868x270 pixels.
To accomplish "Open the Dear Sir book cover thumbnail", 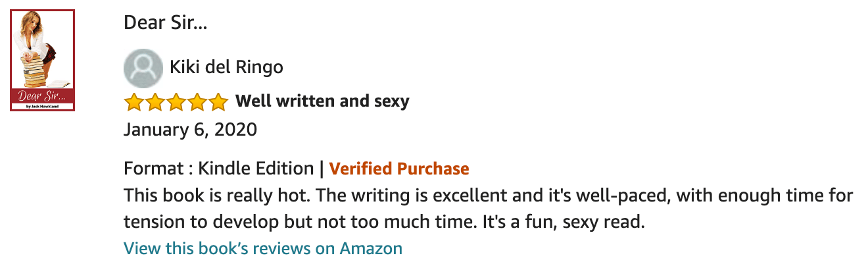I will [42, 61].
